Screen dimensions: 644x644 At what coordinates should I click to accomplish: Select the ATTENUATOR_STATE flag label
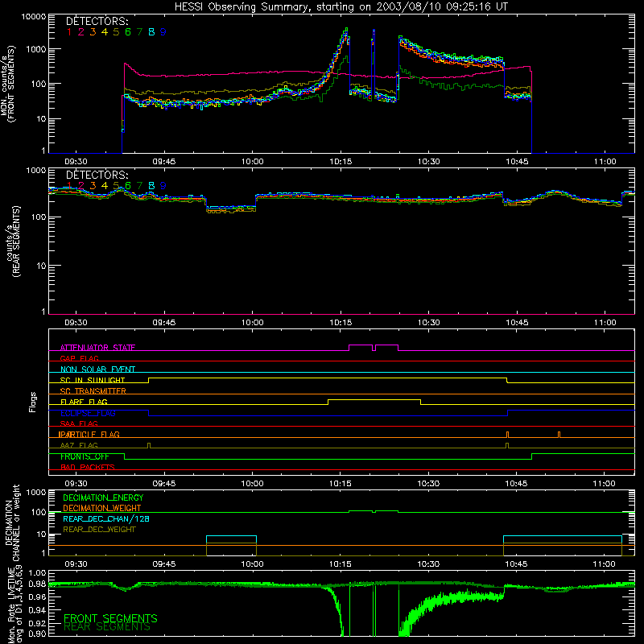click(x=97, y=348)
